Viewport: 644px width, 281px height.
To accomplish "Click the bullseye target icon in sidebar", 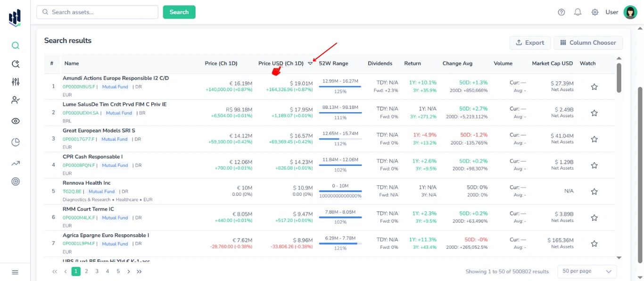I will tap(15, 181).
